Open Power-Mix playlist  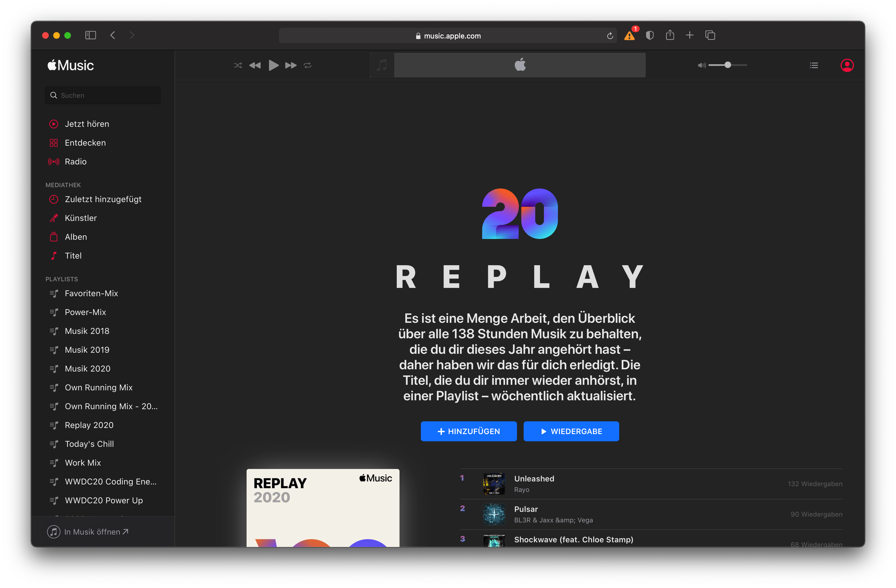point(85,312)
